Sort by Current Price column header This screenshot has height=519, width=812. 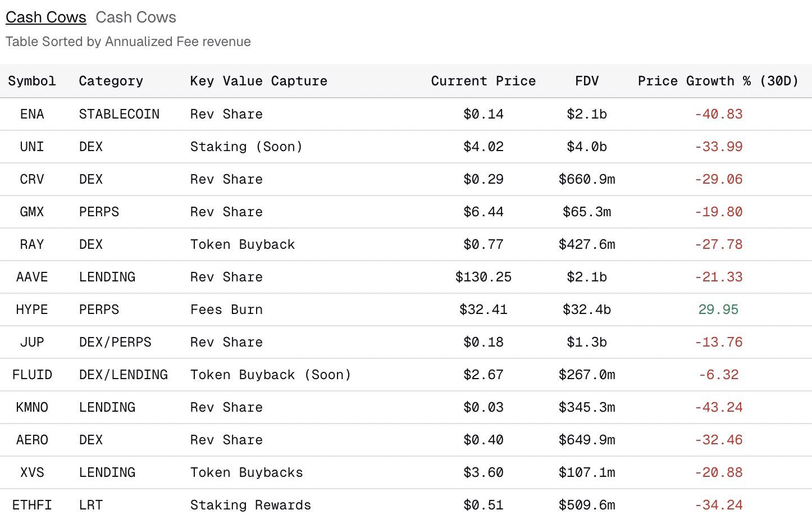point(483,81)
